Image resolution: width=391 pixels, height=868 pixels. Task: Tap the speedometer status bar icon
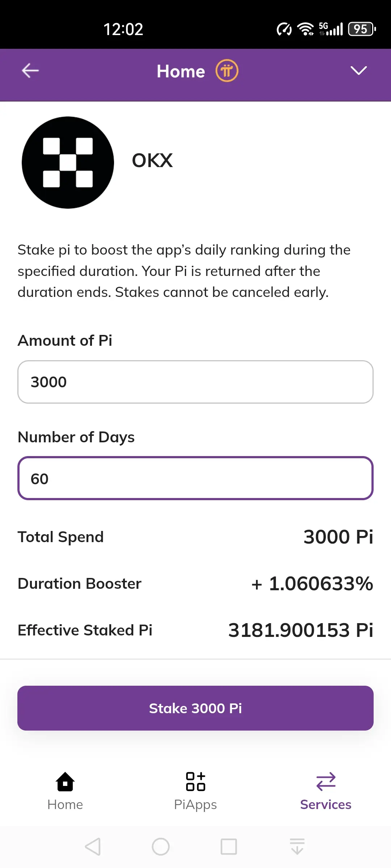click(284, 29)
